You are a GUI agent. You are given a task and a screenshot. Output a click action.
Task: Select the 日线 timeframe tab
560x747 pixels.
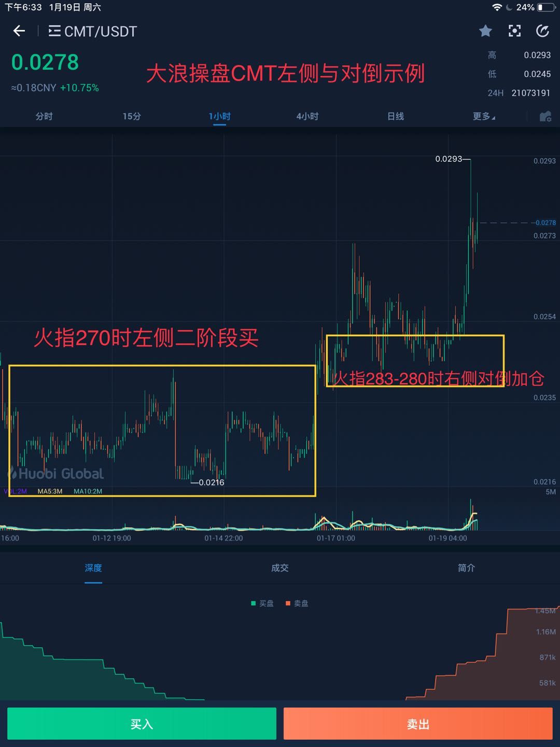pyautogui.click(x=396, y=116)
